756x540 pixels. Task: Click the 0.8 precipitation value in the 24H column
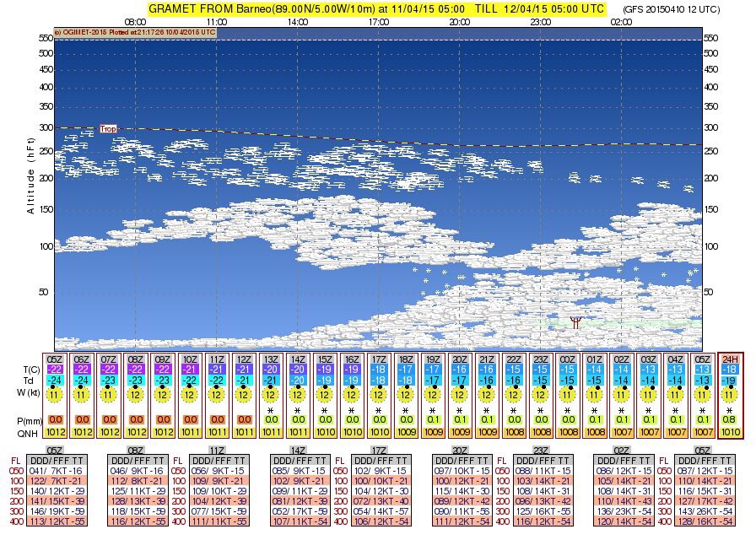click(x=731, y=419)
